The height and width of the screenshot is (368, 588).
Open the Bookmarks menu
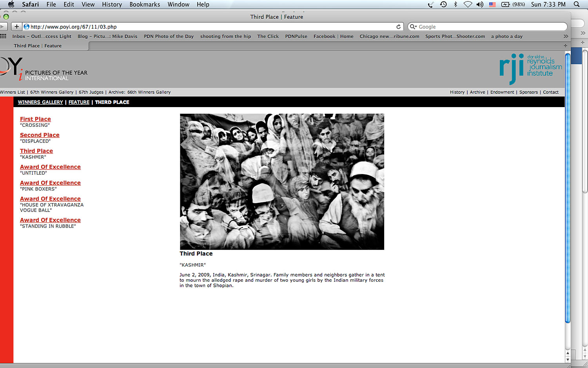pyautogui.click(x=145, y=4)
